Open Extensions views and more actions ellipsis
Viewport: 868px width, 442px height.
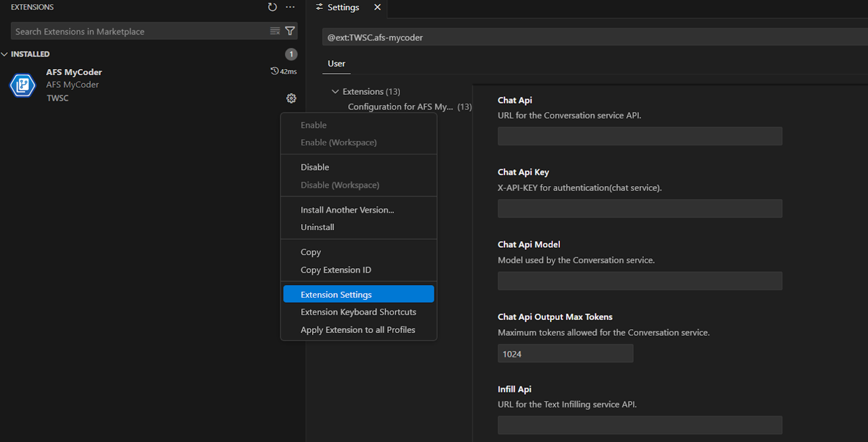290,7
